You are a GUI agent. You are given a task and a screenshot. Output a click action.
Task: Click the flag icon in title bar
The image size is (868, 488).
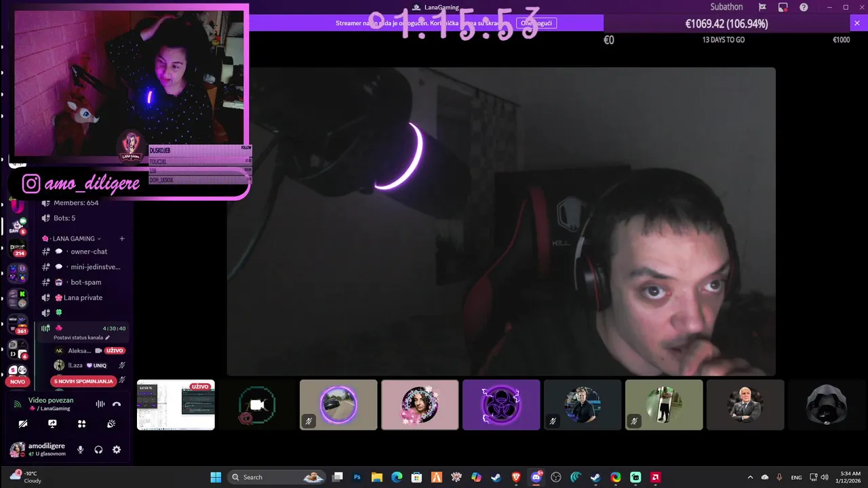click(x=762, y=7)
